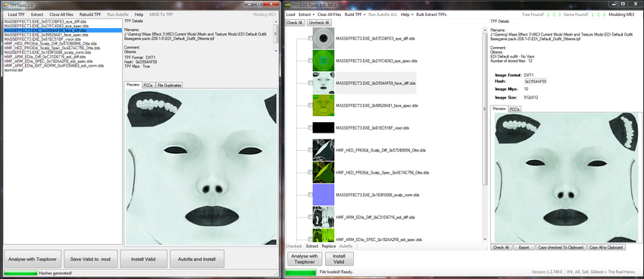Viewport: 644px width, 279px height.
Task: Click Analyse with Texplorer in TPF/DDS Tools
Action: 305,259
